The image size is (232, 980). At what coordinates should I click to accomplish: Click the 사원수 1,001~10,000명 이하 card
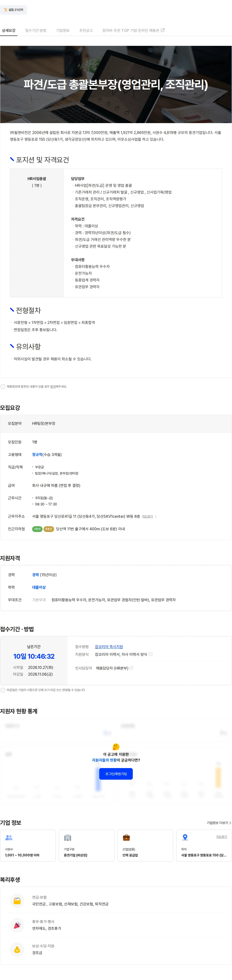(x=28, y=845)
